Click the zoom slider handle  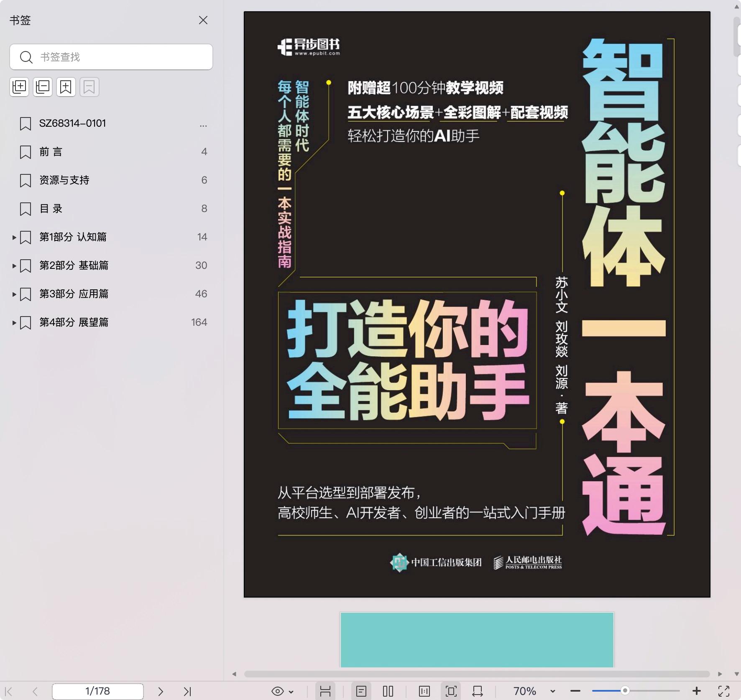click(625, 690)
